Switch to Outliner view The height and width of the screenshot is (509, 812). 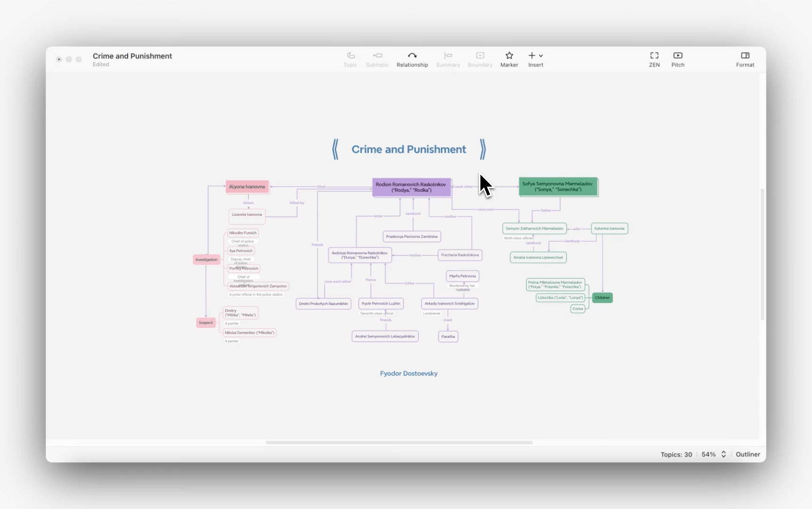pyautogui.click(x=748, y=454)
